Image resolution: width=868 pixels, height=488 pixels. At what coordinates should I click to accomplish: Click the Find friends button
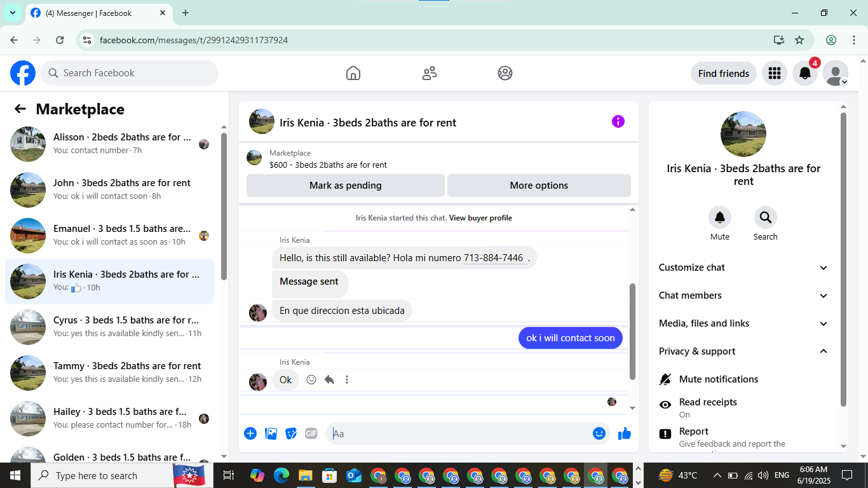click(724, 73)
